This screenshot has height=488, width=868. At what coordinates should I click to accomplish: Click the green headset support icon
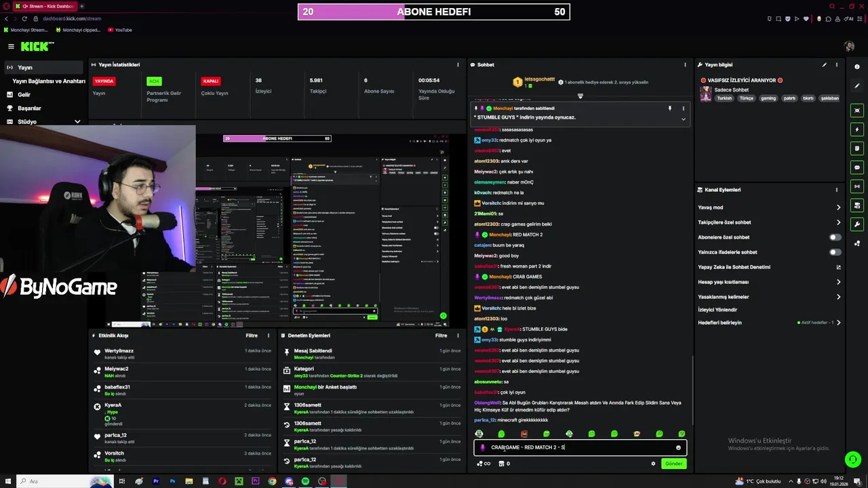point(853,460)
